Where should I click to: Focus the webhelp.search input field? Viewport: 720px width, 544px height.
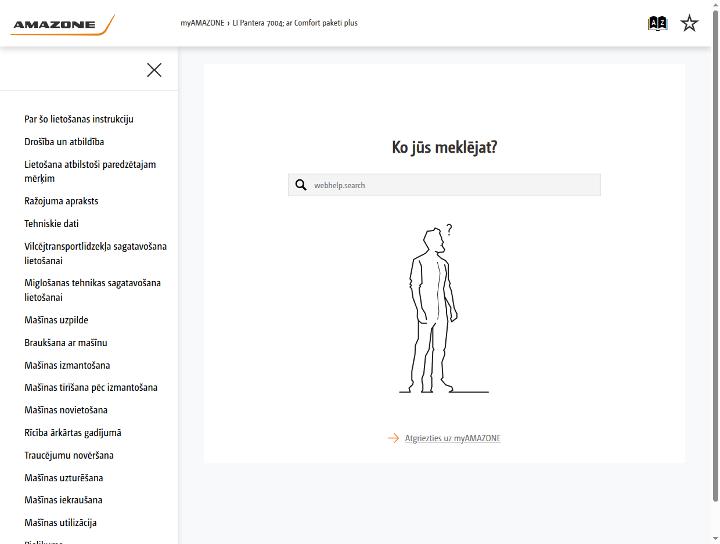(444, 185)
